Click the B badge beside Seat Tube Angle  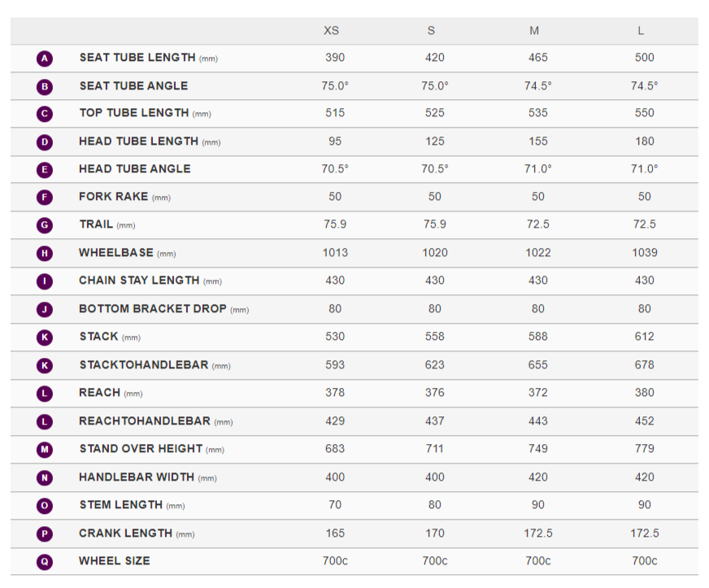(45, 86)
